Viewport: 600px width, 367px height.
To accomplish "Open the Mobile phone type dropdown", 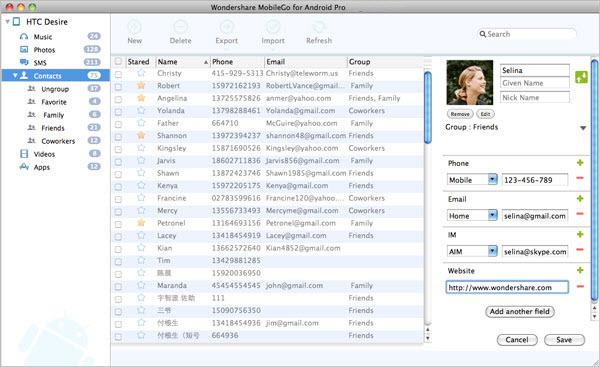I will [492, 179].
